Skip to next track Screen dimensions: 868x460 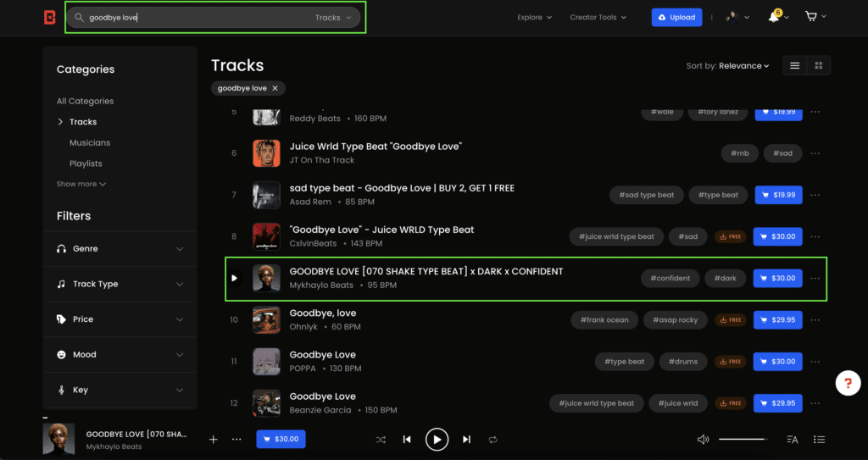tap(467, 440)
